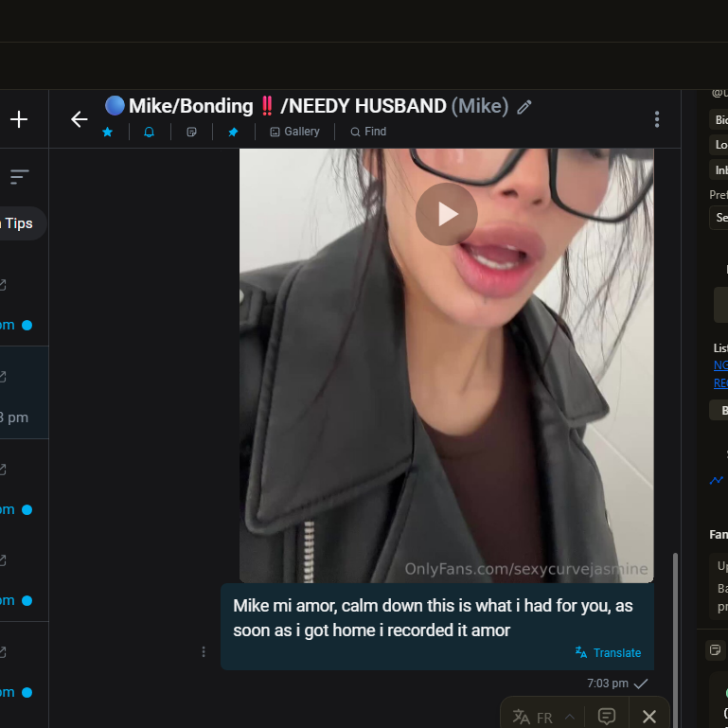Image resolution: width=728 pixels, height=728 pixels.
Task: Play the video in the message
Action: tap(446, 214)
